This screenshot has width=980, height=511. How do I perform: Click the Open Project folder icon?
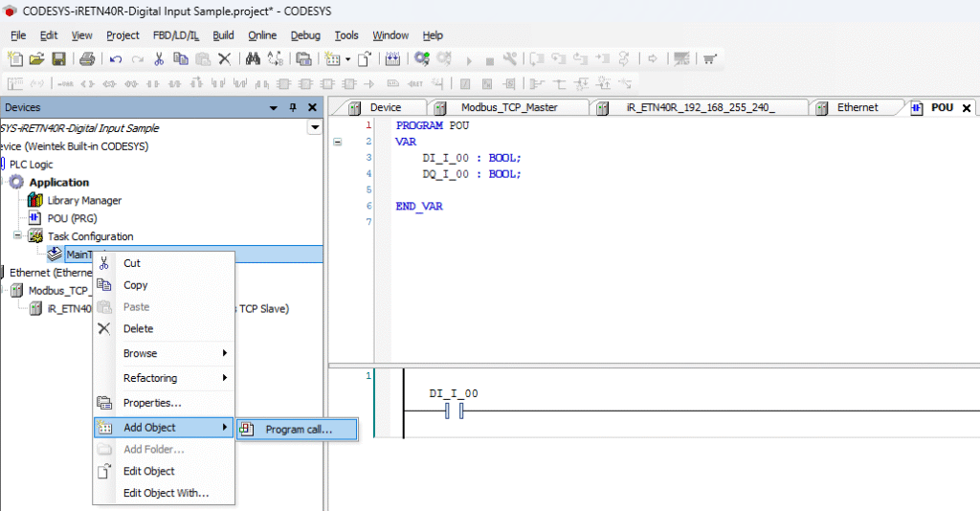[37, 58]
